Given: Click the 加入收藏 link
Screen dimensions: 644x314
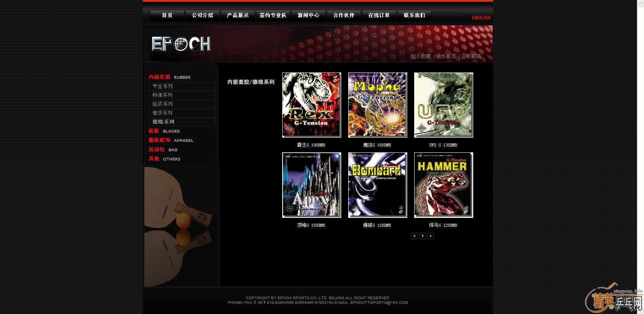Looking at the screenshot, I should click(420, 56).
